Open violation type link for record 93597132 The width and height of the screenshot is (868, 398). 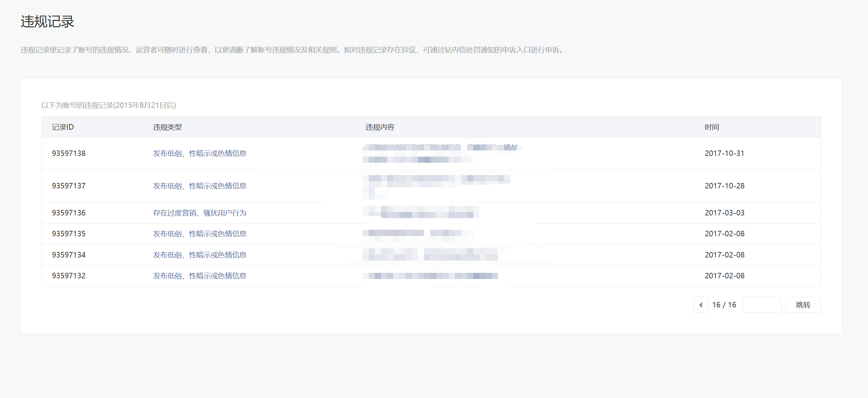click(x=200, y=276)
